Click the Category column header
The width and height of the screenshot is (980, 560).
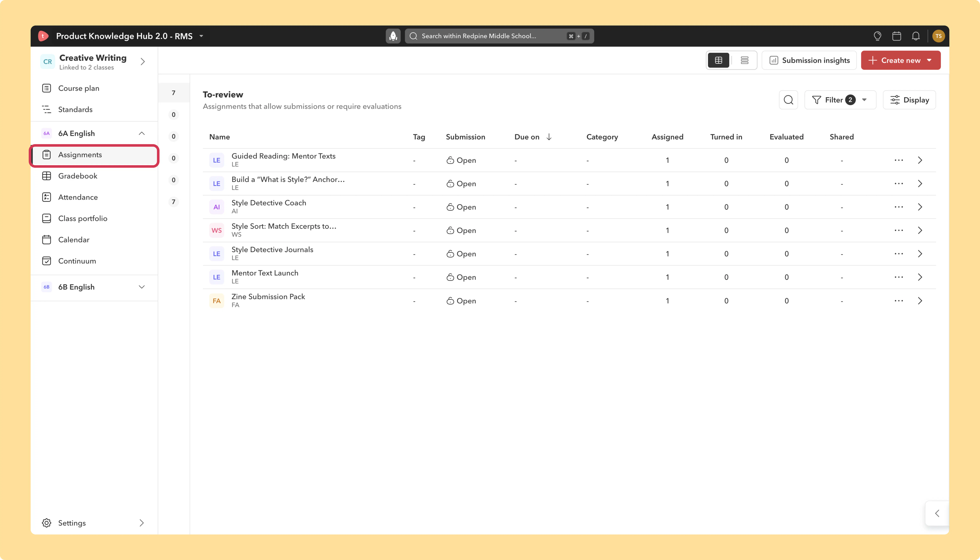tap(602, 137)
